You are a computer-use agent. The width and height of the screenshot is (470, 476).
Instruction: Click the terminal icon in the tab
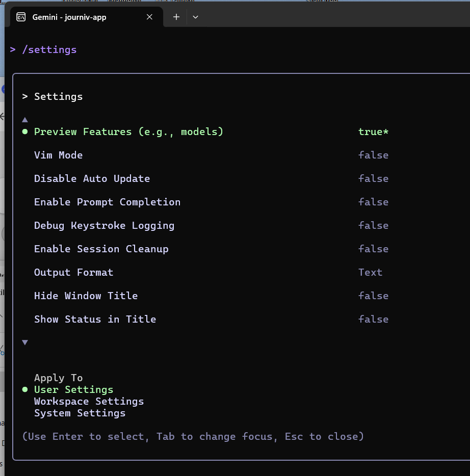pyautogui.click(x=21, y=17)
